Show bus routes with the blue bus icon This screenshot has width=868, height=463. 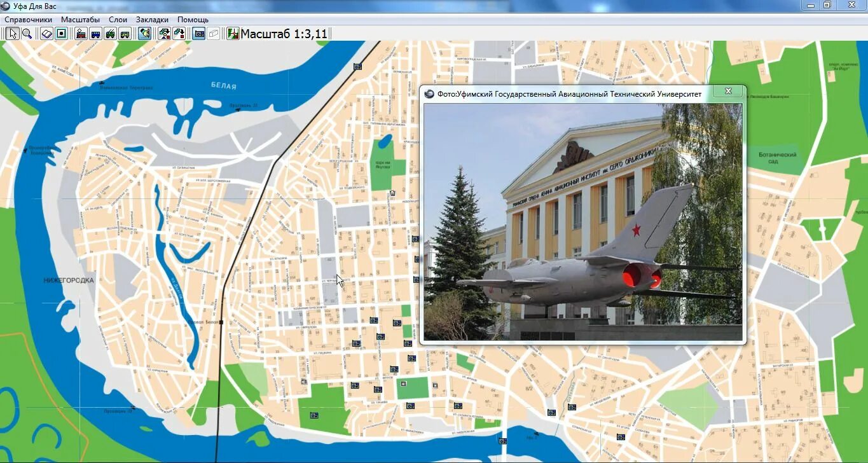pos(95,34)
